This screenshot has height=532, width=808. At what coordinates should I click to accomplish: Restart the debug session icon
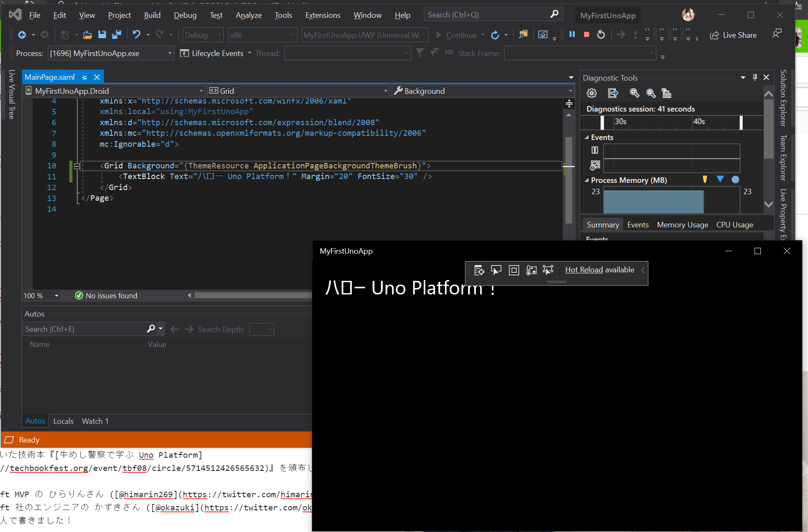(x=601, y=34)
